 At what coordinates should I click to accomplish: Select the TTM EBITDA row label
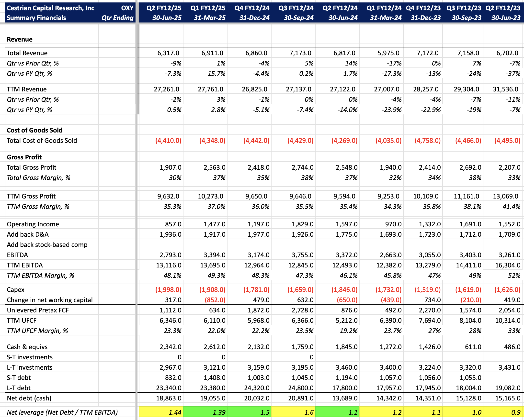pos(25,265)
